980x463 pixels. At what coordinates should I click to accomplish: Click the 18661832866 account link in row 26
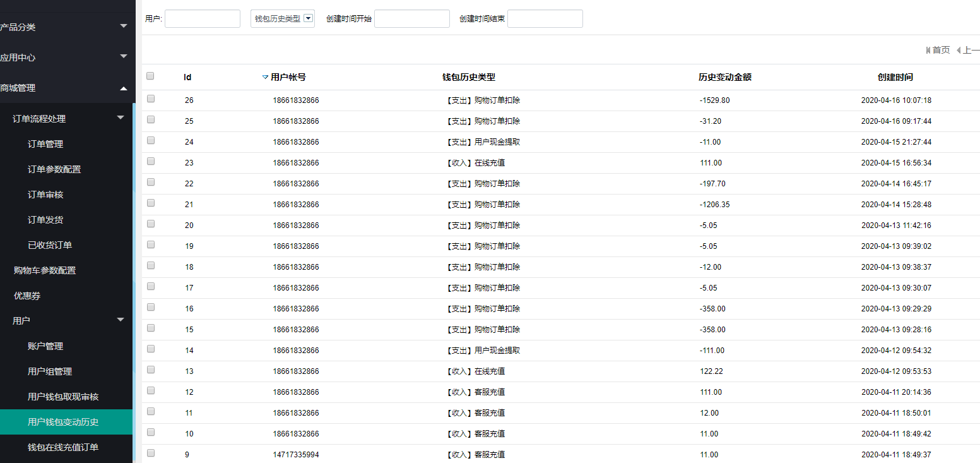(x=295, y=100)
